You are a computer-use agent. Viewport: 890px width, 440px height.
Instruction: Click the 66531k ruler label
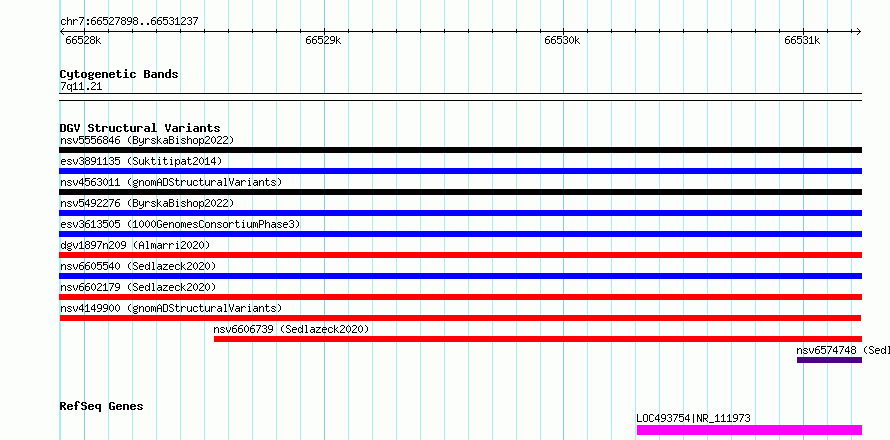(x=803, y=40)
